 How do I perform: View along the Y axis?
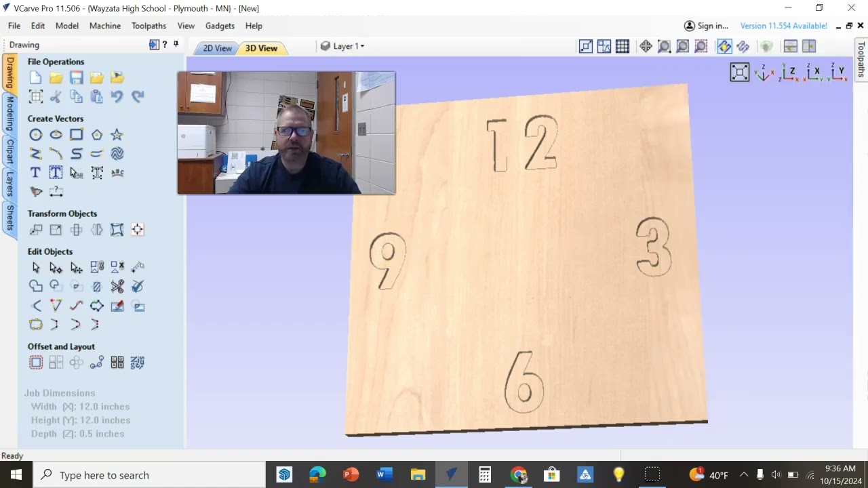[837, 73]
